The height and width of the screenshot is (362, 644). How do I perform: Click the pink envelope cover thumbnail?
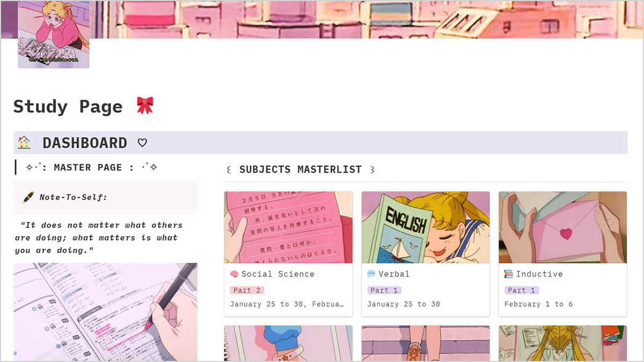tap(563, 227)
